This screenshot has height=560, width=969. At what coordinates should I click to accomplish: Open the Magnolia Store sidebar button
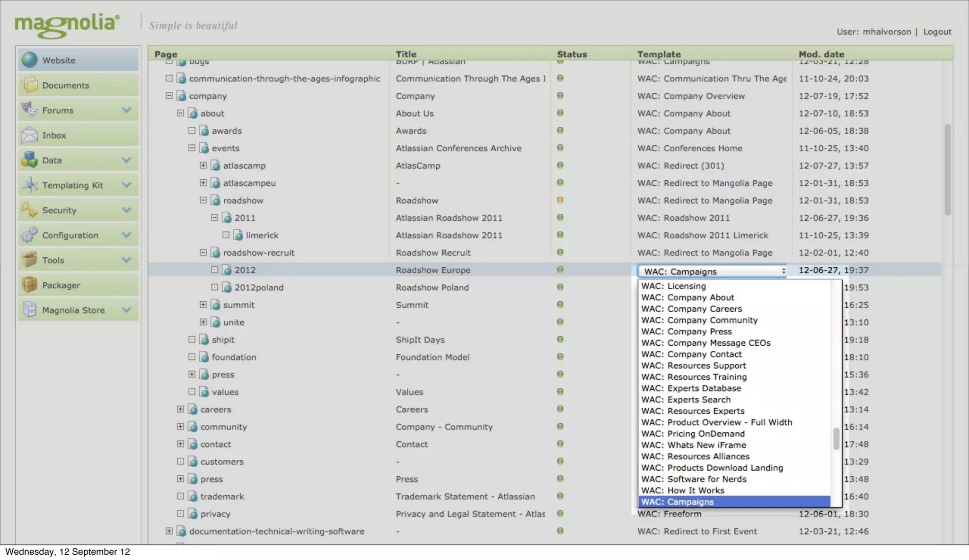click(73, 310)
